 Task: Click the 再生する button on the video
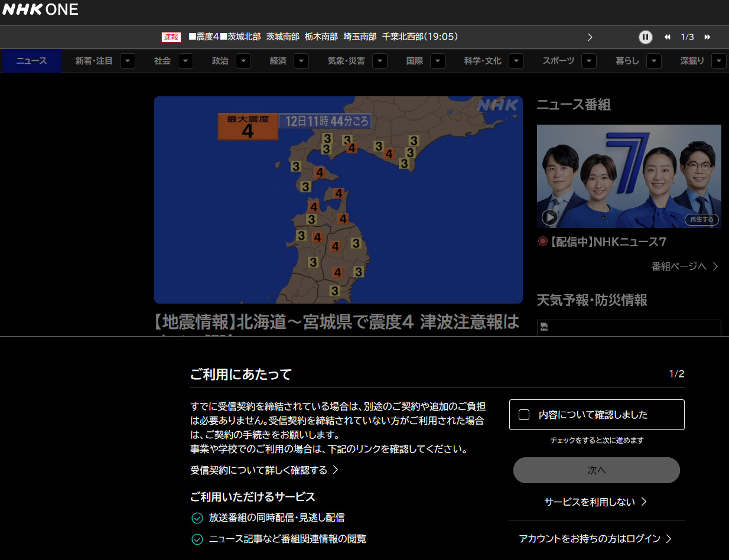(x=702, y=219)
